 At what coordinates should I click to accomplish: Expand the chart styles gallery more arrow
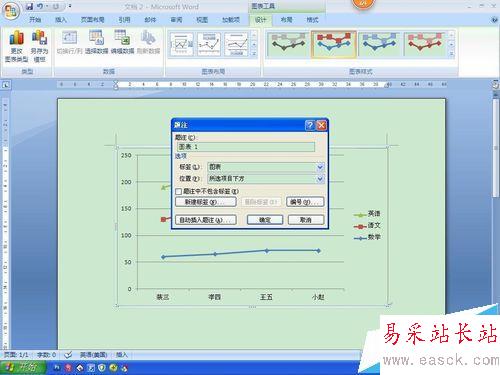click(452, 54)
